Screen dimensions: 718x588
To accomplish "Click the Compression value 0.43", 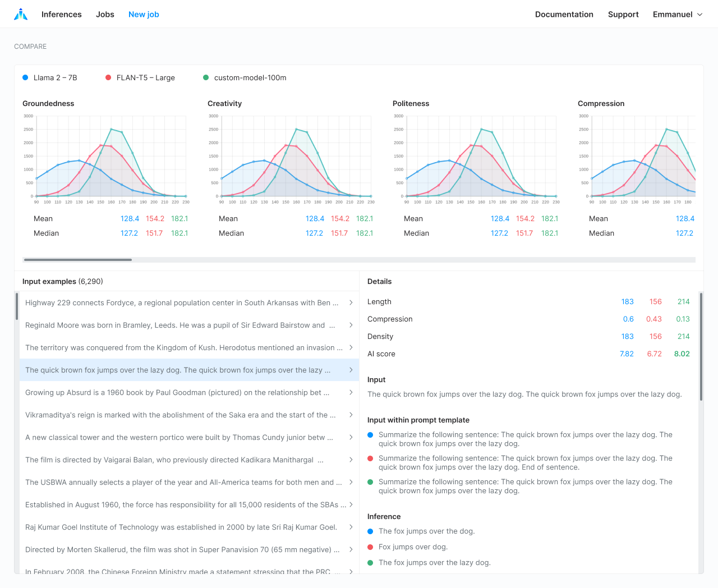I will click(653, 319).
